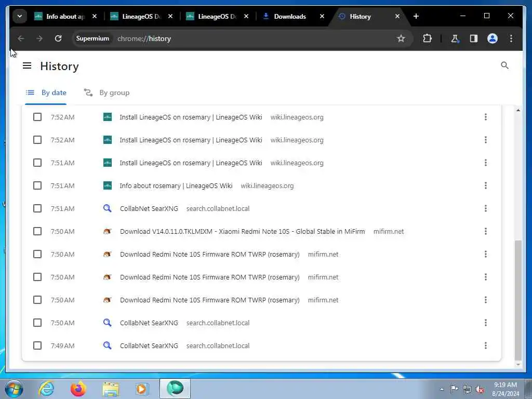
Task: Open actions menu for first 7:52 AM entry
Action: tap(486, 117)
